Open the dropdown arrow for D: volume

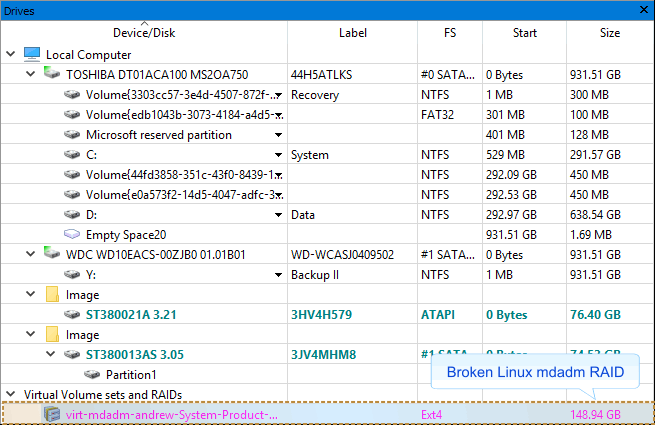(x=278, y=214)
